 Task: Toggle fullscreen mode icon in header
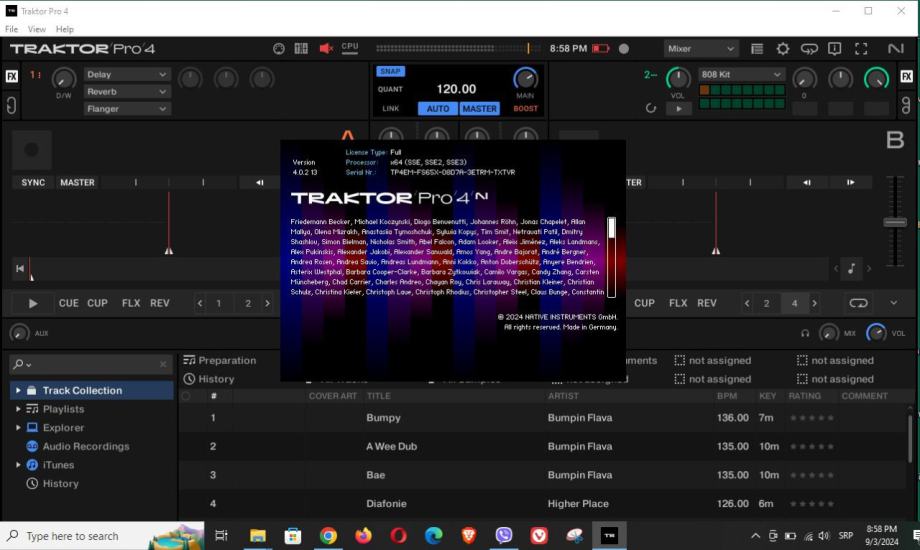point(861,49)
